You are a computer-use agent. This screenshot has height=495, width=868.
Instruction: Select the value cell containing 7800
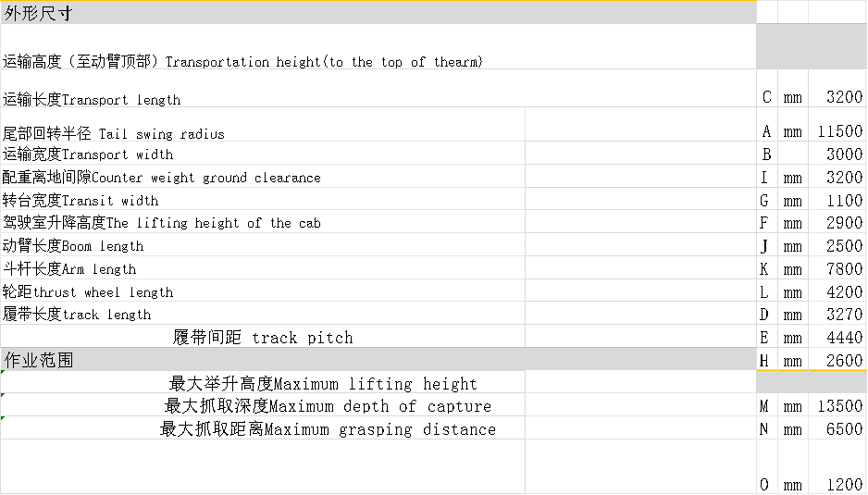[838, 269]
